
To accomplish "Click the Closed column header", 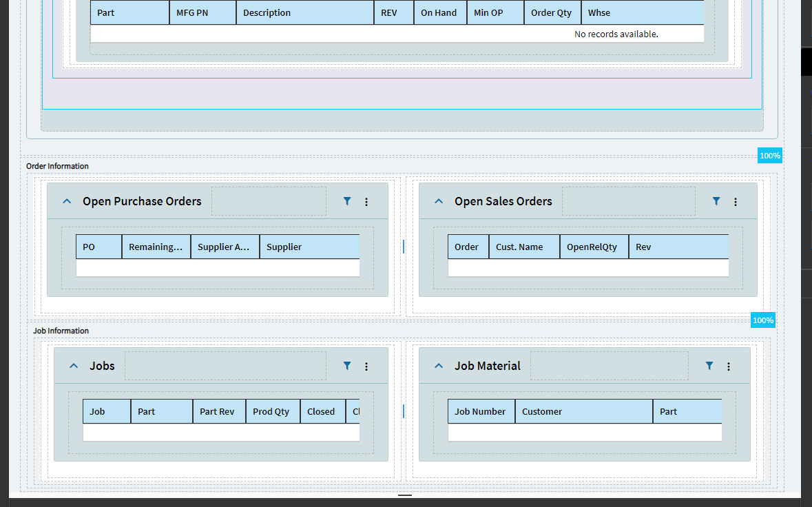I will tap(322, 412).
